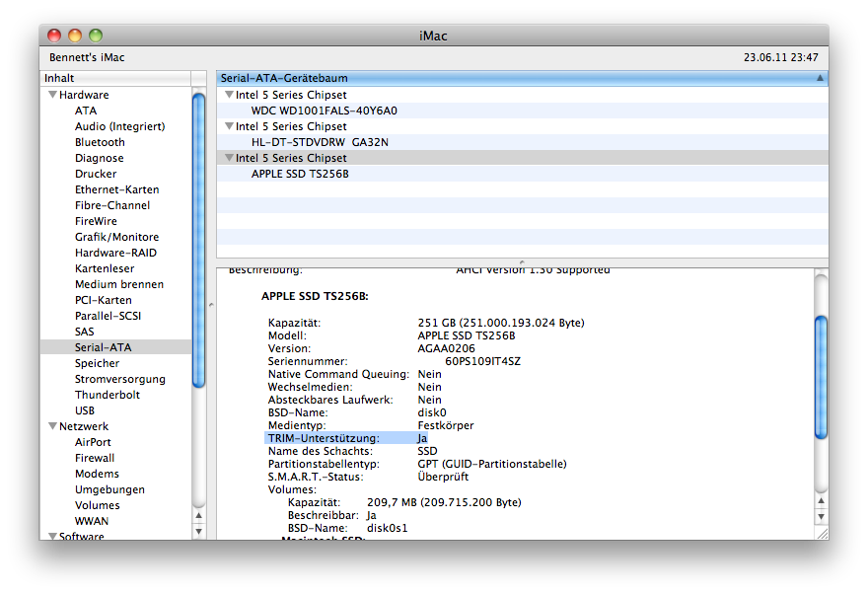
Task: Show Ethernet-Karten information
Action: click(116, 189)
